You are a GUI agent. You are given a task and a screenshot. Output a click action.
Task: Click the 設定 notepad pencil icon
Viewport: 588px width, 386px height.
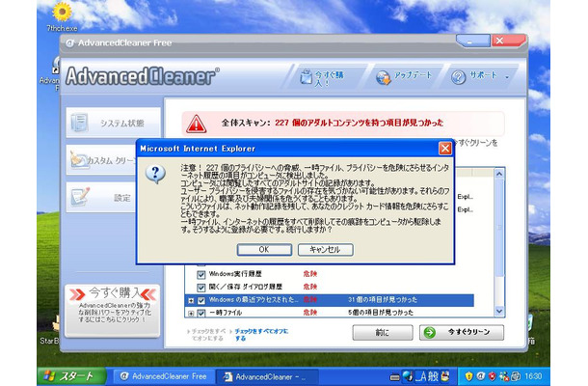pyautogui.click(x=80, y=197)
